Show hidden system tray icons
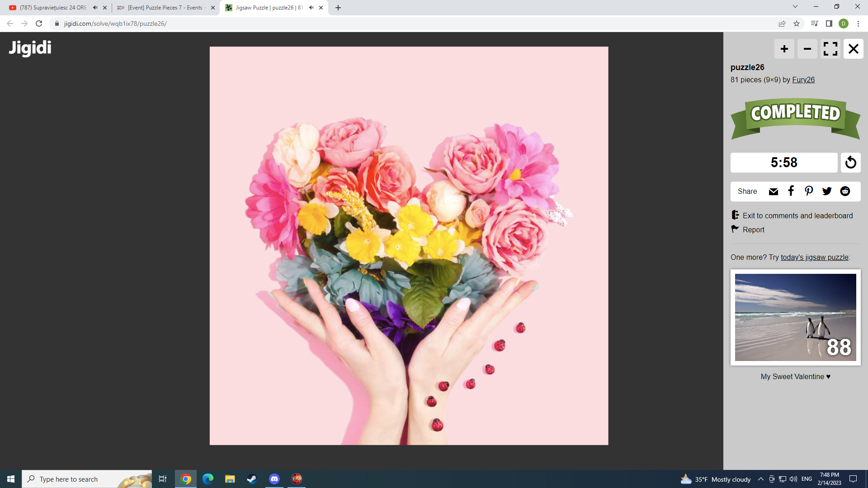 tap(761, 479)
